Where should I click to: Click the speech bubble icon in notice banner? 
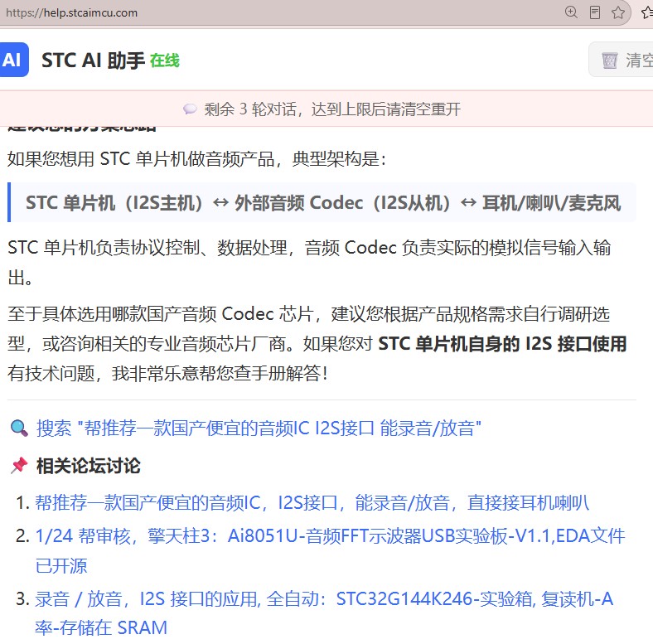(190, 109)
